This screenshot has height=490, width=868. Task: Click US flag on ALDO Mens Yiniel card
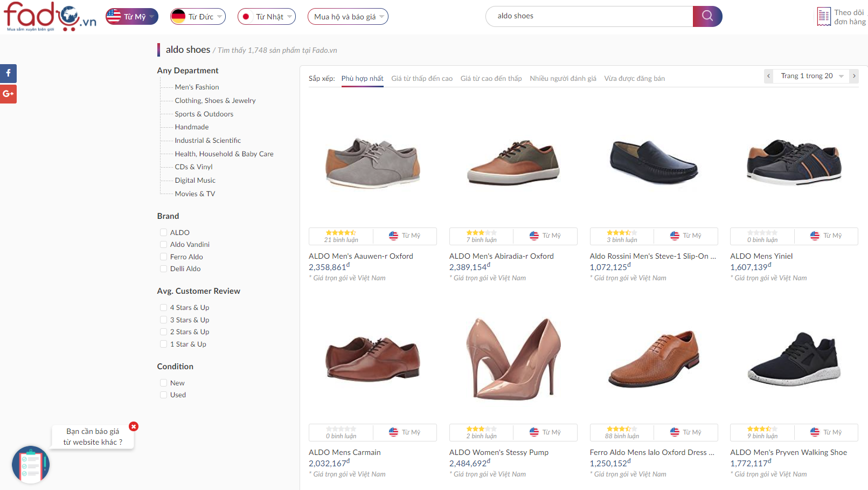tap(815, 236)
